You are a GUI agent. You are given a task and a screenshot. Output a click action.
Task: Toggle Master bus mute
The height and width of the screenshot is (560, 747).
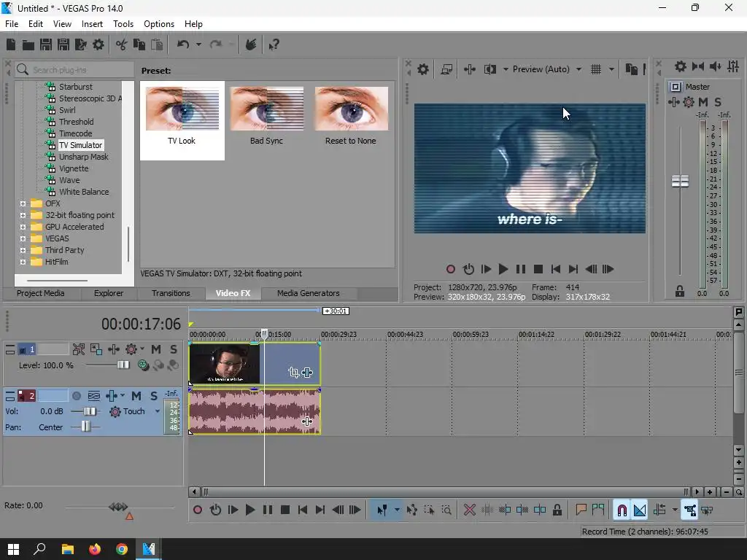703,102
